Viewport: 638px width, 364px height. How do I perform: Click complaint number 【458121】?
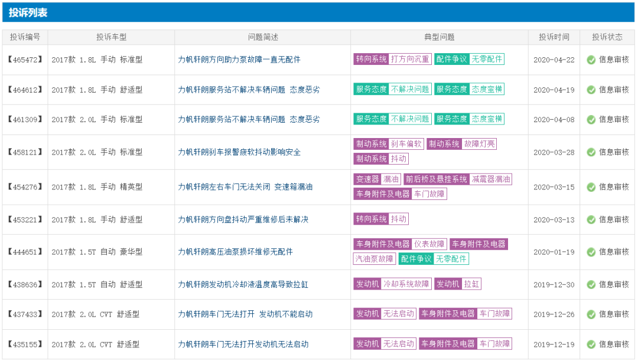point(25,152)
